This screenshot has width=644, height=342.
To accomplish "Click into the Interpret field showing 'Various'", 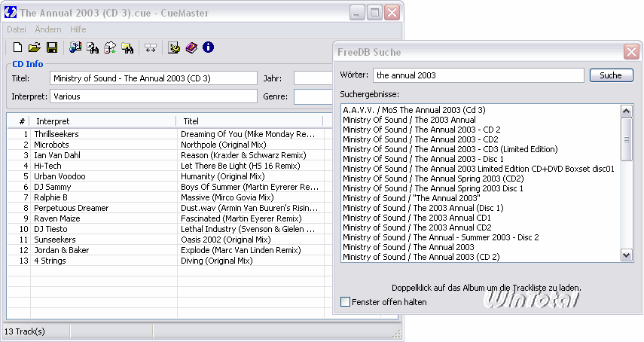I will [x=154, y=96].
